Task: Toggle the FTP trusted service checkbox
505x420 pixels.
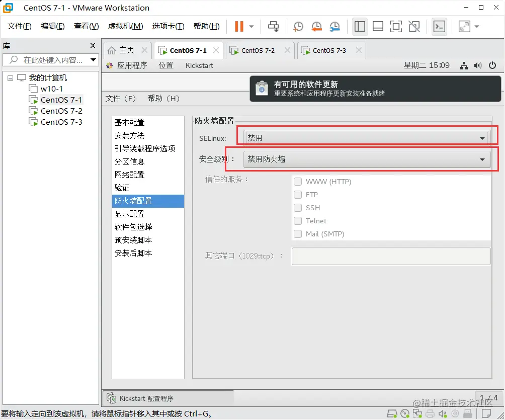Action: (x=298, y=195)
